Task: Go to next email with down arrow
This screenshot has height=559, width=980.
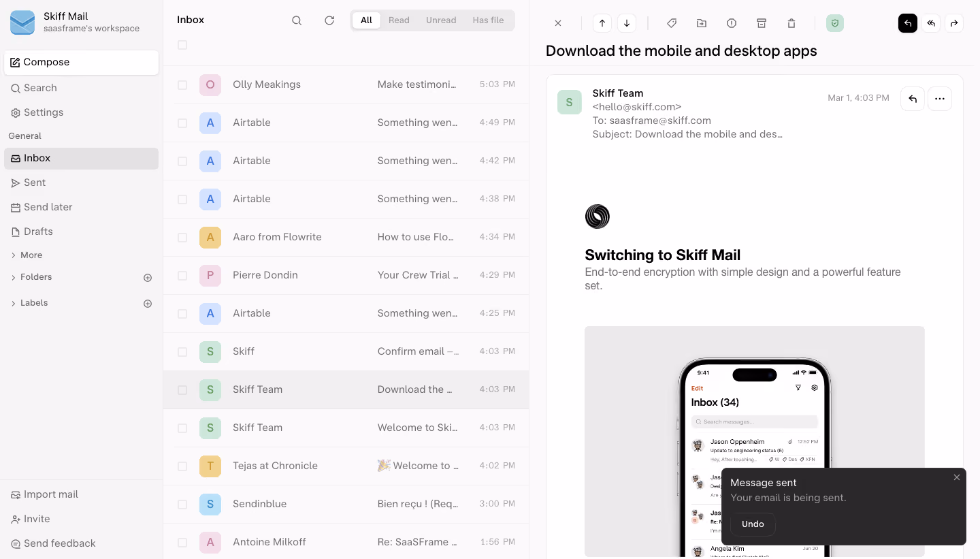Action: [627, 23]
